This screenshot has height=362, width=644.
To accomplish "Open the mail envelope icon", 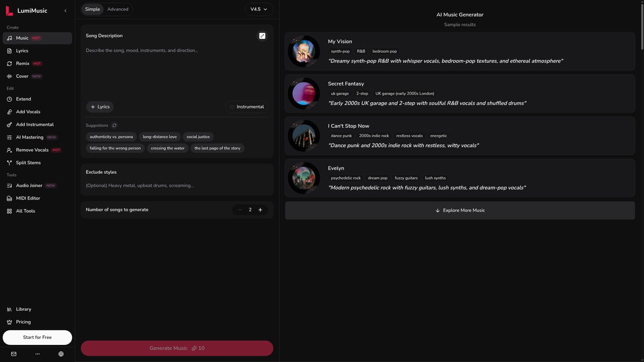I will point(14,354).
